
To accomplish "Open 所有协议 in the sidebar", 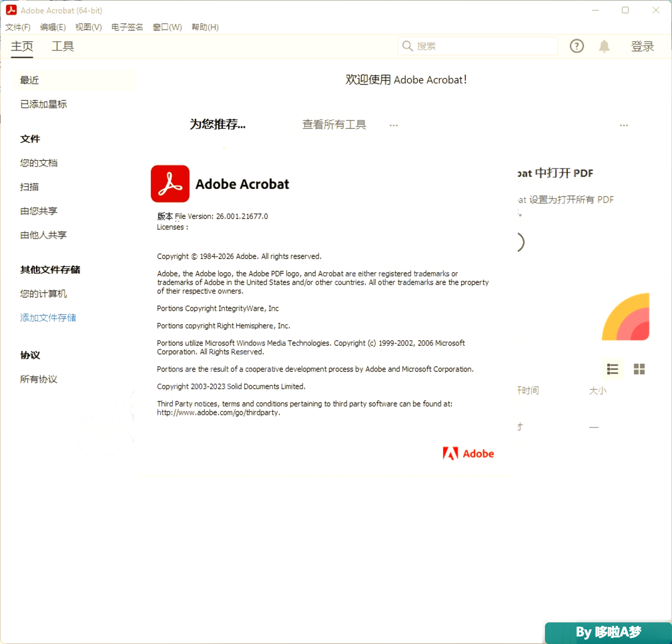I will [39, 379].
